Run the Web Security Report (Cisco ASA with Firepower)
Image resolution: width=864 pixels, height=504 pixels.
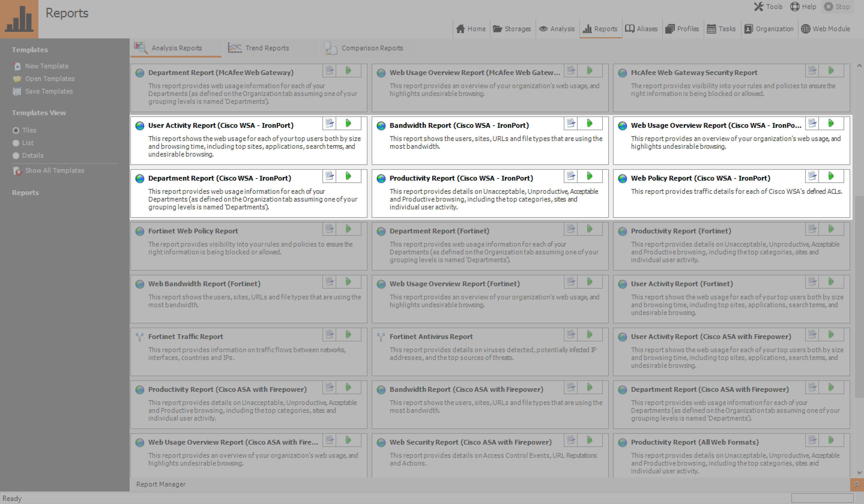590,440
